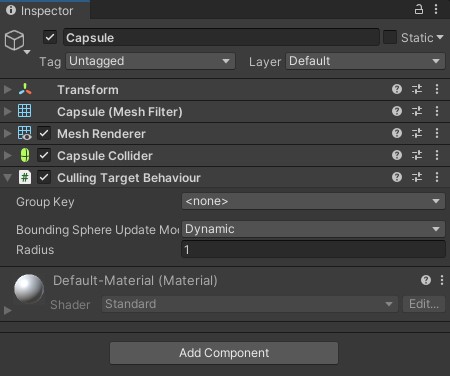Click the Default-Material (Material) header text
This screenshot has width=450, height=376.
click(x=135, y=281)
